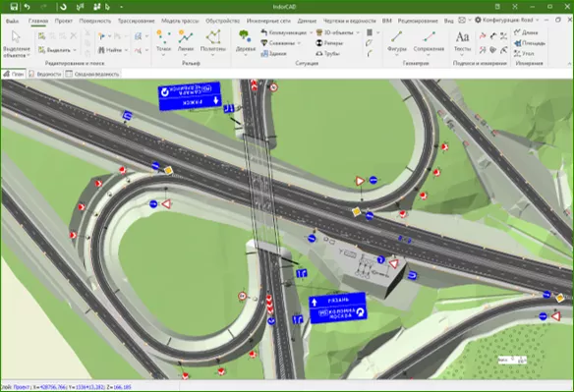Click the red arrow annotation icon in Подписи
This screenshot has width=574, height=392.
(x=483, y=35)
